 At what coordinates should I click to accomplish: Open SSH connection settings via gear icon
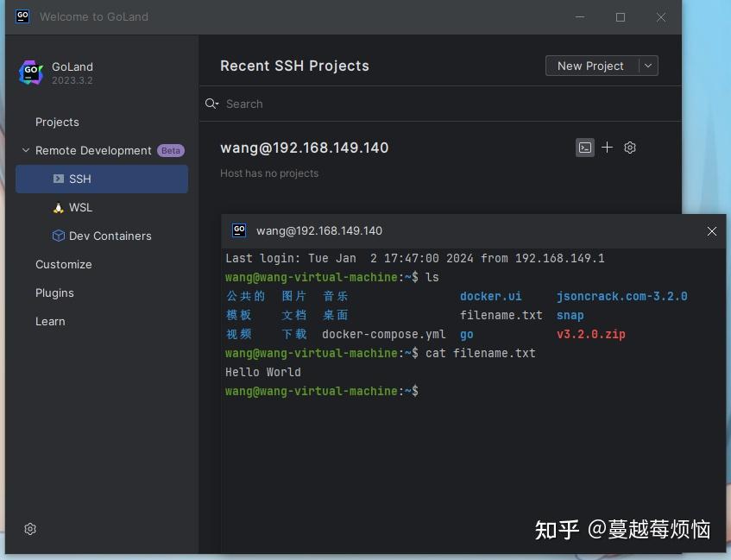click(630, 148)
